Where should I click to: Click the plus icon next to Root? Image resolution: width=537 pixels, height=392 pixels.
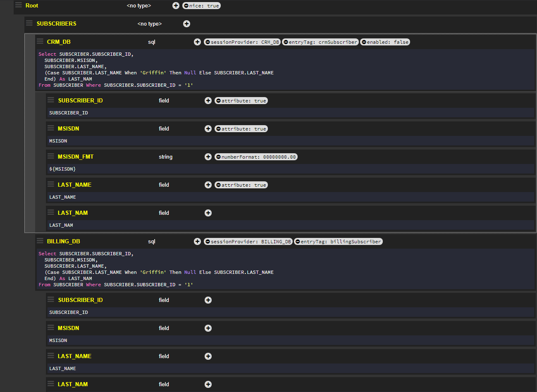[x=176, y=5]
